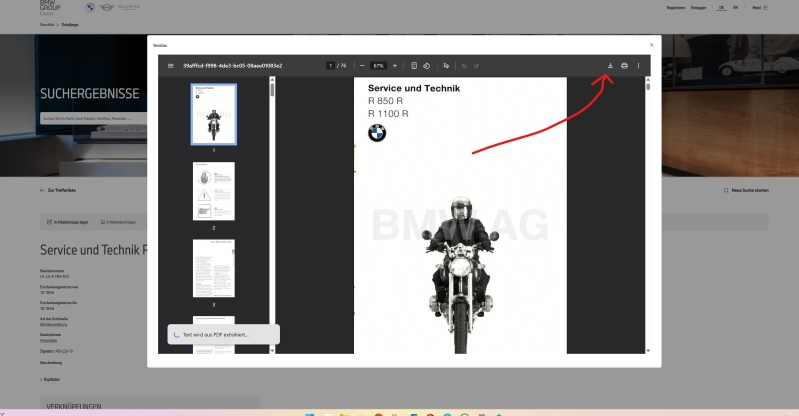799x416 pixels.
Task: Switch language to EN
Action: 735,8
